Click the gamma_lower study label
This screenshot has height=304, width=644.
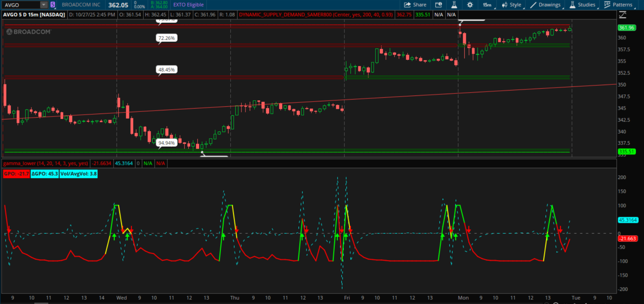click(x=45, y=163)
